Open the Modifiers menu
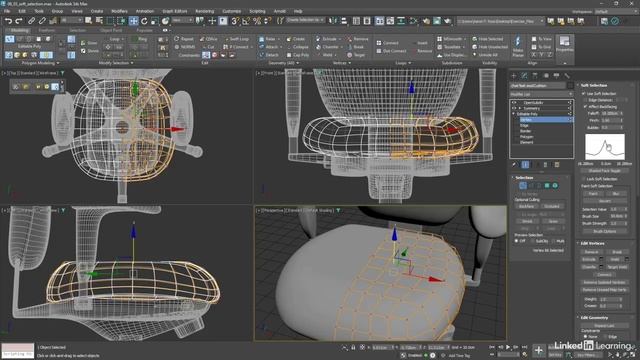The image size is (640, 360). 119,11
